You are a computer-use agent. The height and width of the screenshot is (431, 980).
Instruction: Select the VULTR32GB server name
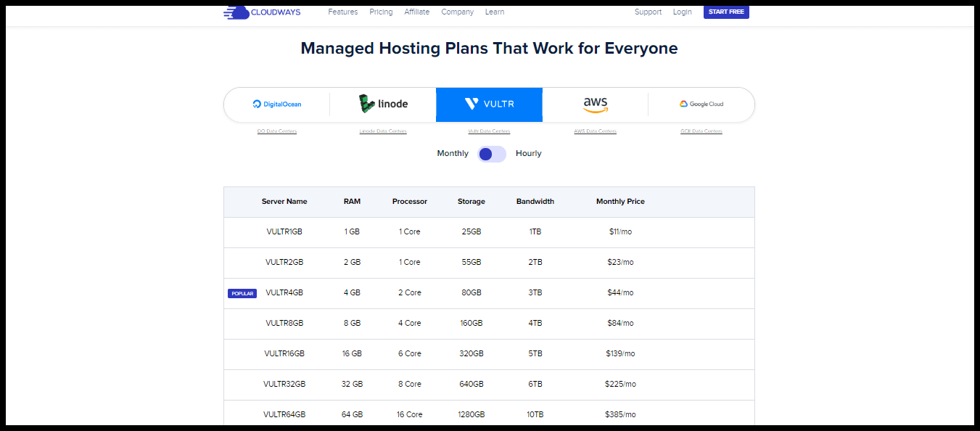point(284,385)
